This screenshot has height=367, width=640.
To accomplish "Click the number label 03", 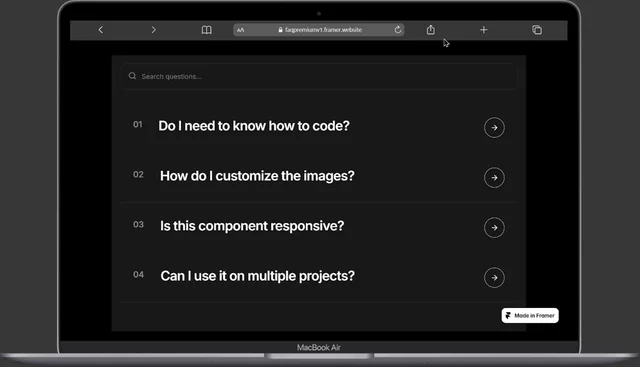I will pos(138,225).
